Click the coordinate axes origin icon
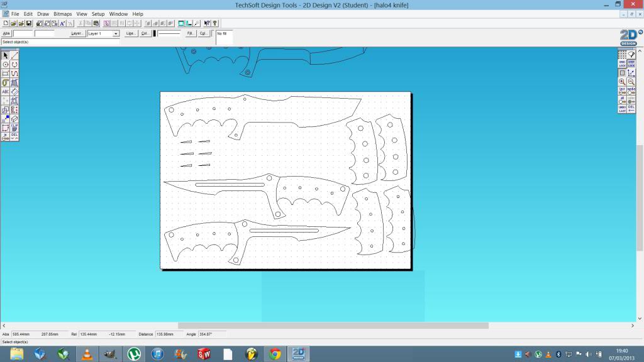Viewport: 644px width, 362px height. 631,73
